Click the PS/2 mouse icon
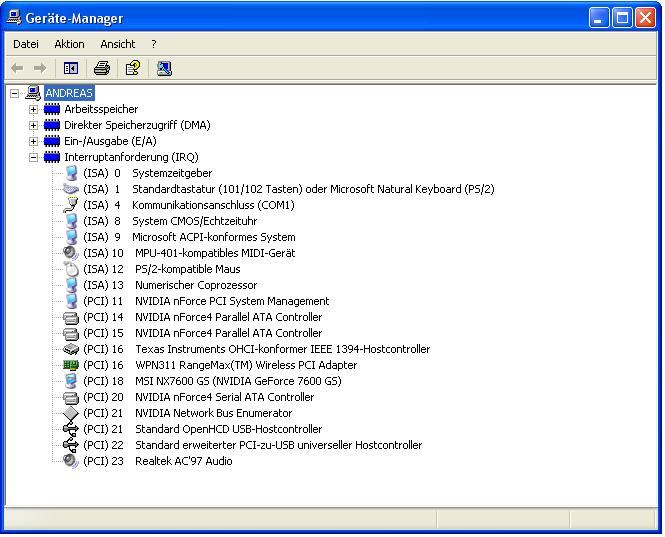Viewport: 665px width, 537px height. click(71, 269)
